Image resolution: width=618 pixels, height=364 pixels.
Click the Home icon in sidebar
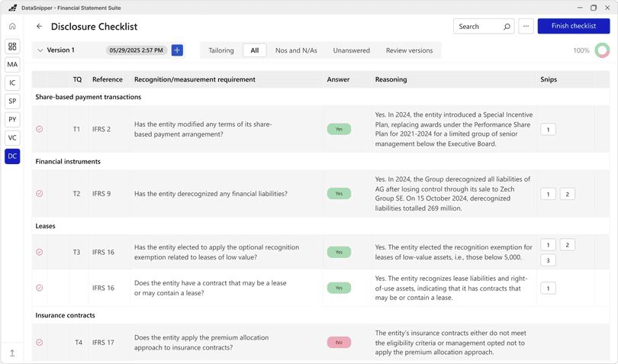12,27
